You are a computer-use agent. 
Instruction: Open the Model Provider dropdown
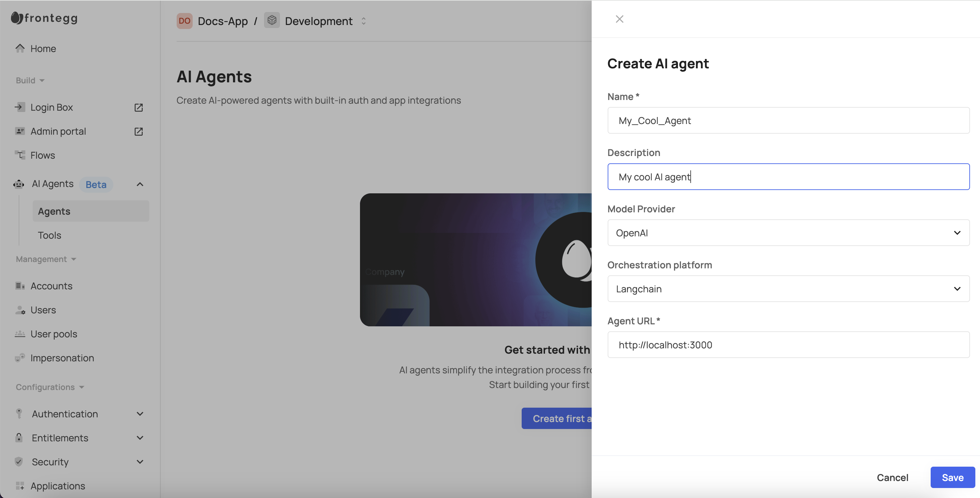(x=788, y=233)
